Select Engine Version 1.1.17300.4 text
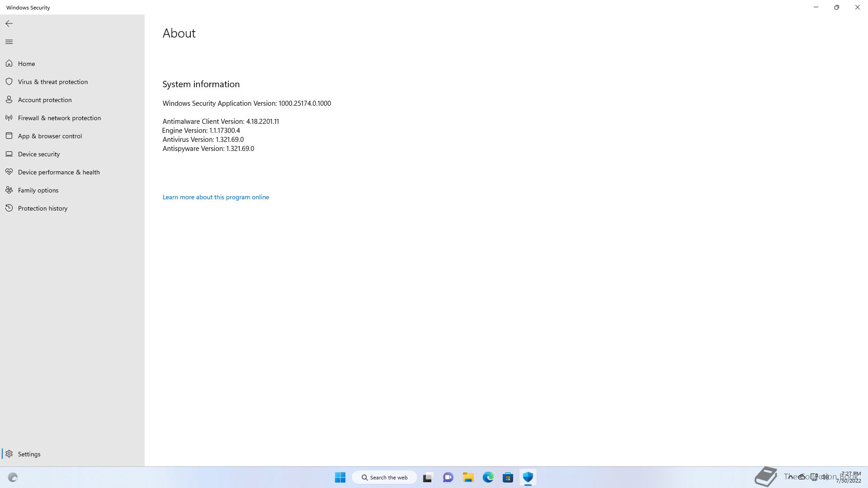The width and height of the screenshot is (868, 488). pyautogui.click(x=201, y=131)
